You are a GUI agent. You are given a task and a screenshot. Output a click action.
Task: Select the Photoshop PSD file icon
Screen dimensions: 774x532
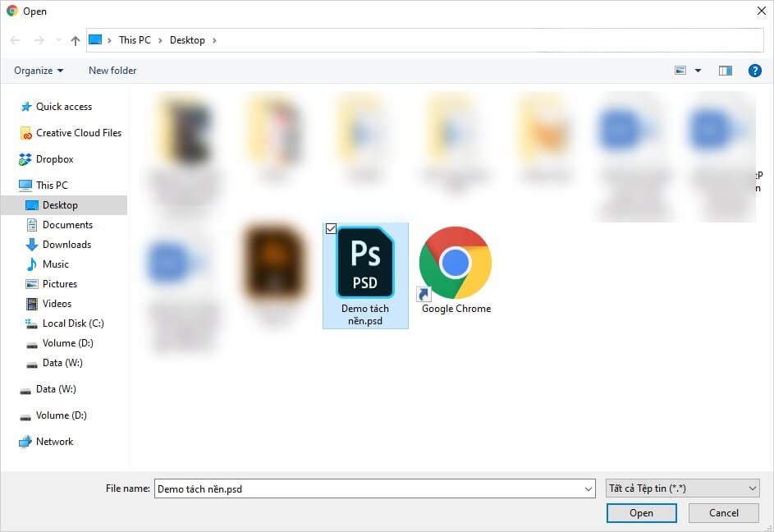coord(365,263)
